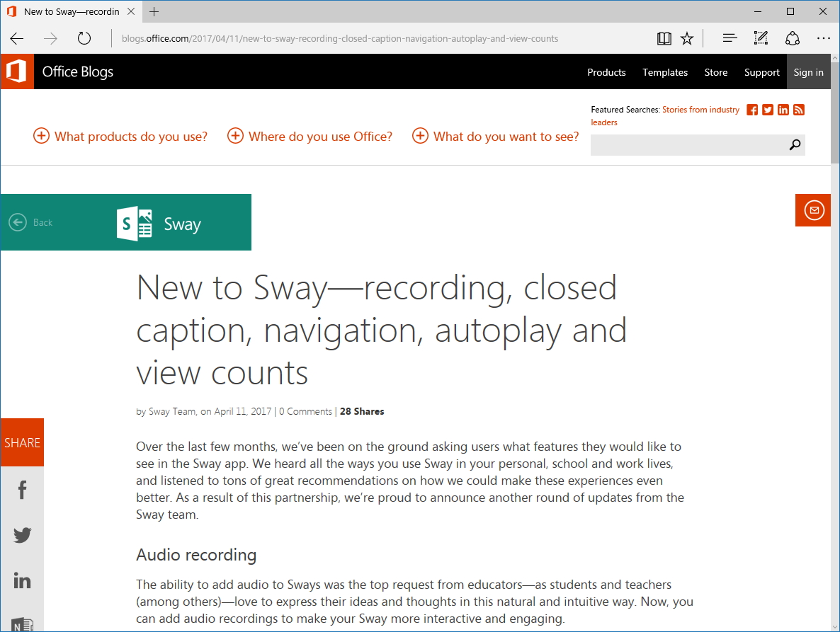This screenshot has height=632, width=840.
Task: Click the search magnifier icon
Action: (x=795, y=144)
